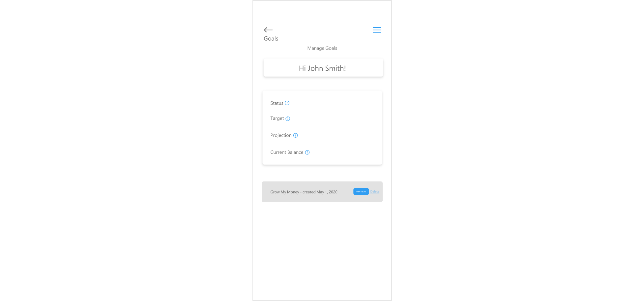Click the Current Balance label
Image resolution: width=644 pixels, height=301 pixels.
[x=287, y=152]
